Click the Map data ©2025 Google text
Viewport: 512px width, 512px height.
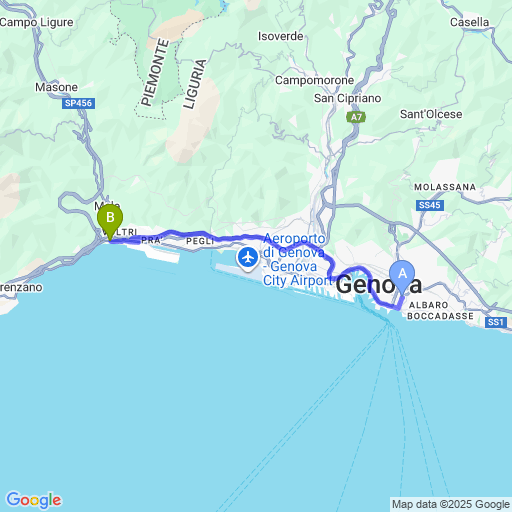(450, 504)
